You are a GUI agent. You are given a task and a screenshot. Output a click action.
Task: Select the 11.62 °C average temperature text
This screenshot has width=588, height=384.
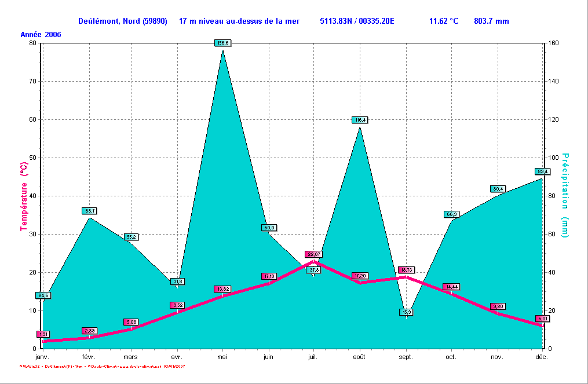(x=443, y=21)
